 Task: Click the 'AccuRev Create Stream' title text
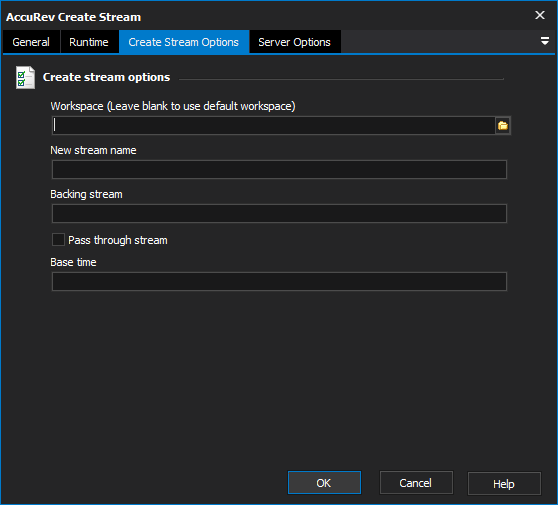(74, 17)
